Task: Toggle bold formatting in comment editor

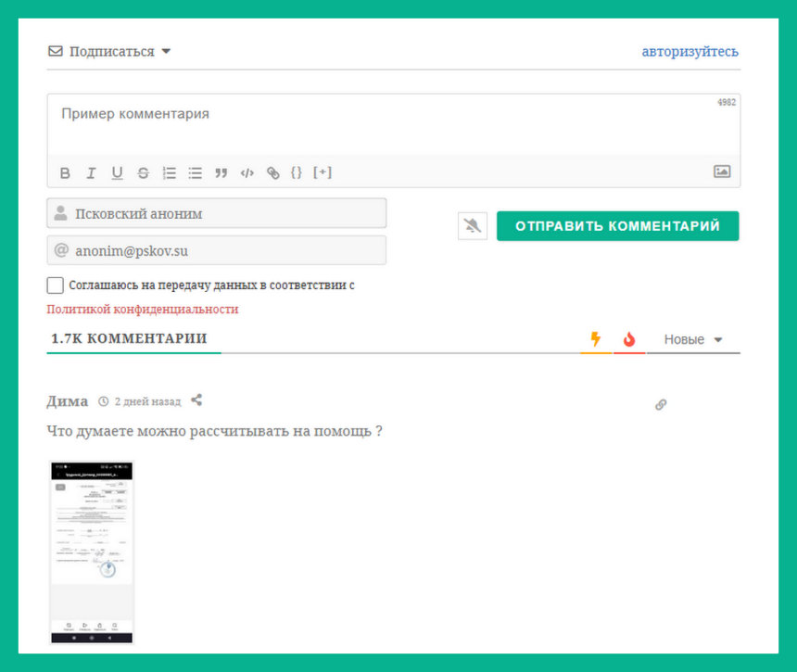Action: click(x=65, y=172)
